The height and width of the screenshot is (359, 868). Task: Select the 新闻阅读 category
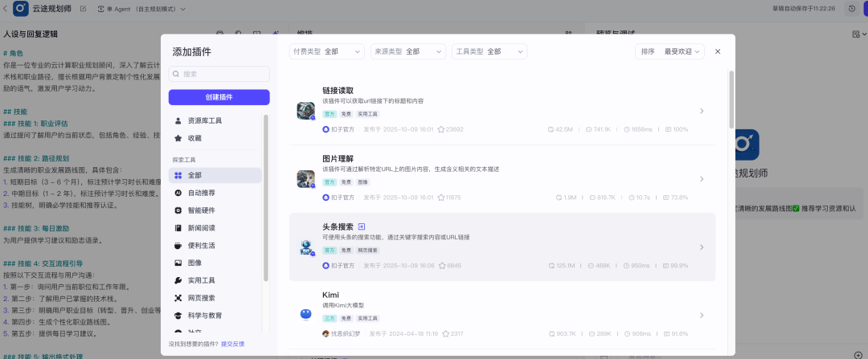click(215, 228)
